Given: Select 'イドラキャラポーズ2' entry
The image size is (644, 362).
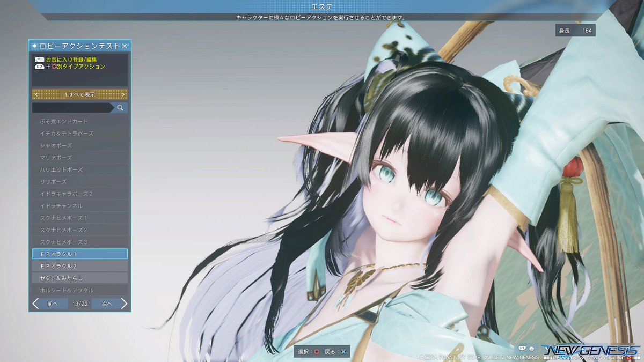Looking at the screenshot, I should (x=80, y=194).
